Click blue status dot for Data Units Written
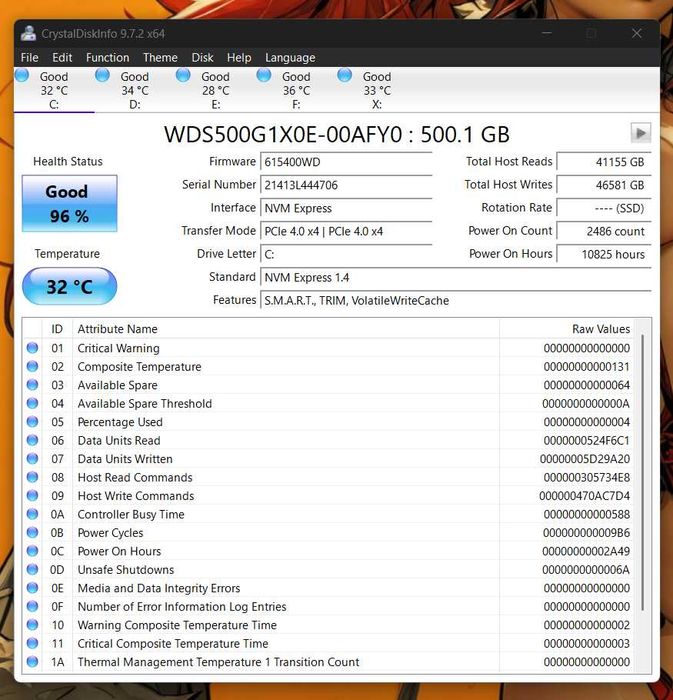 click(x=32, y=458)
